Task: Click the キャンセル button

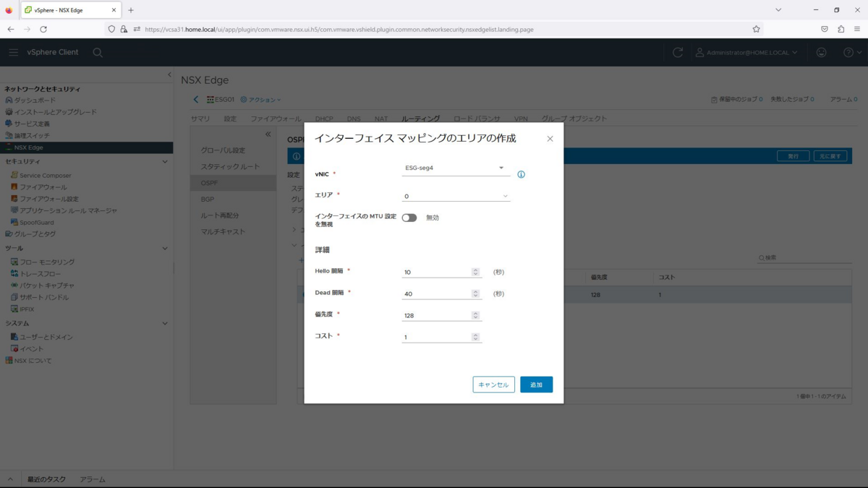Action: click(494, 385)
